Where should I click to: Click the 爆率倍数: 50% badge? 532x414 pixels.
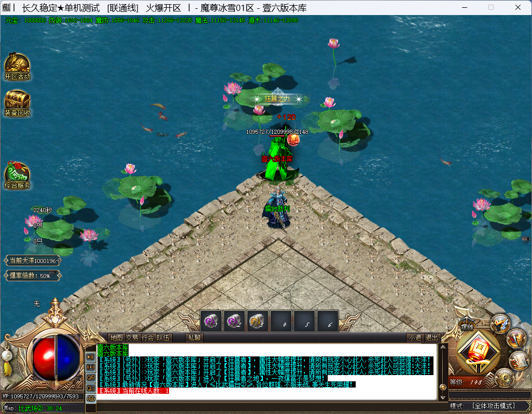pyautogui.click(x=33, y=275)
